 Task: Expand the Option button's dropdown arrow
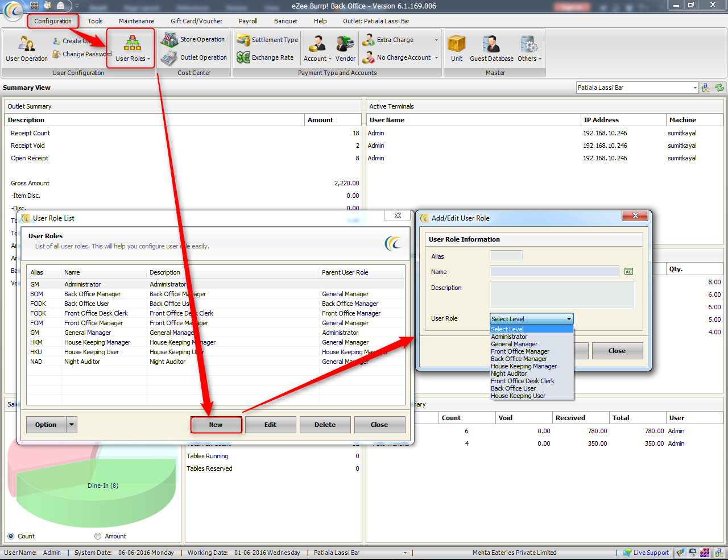click(72, 425)
